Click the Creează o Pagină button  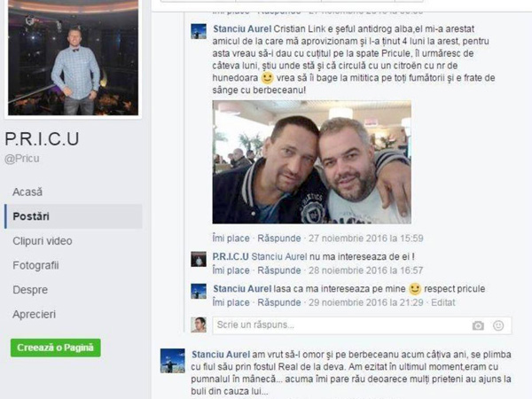(x=56, y=348)
